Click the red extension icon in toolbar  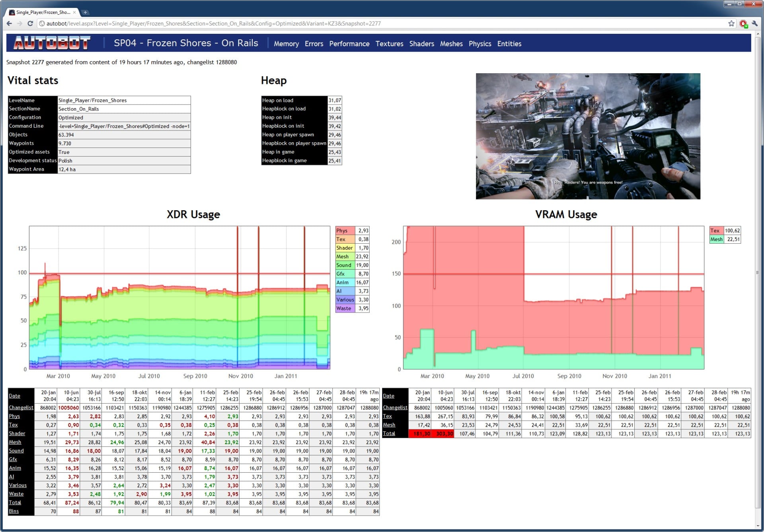[x=743, y=24]
